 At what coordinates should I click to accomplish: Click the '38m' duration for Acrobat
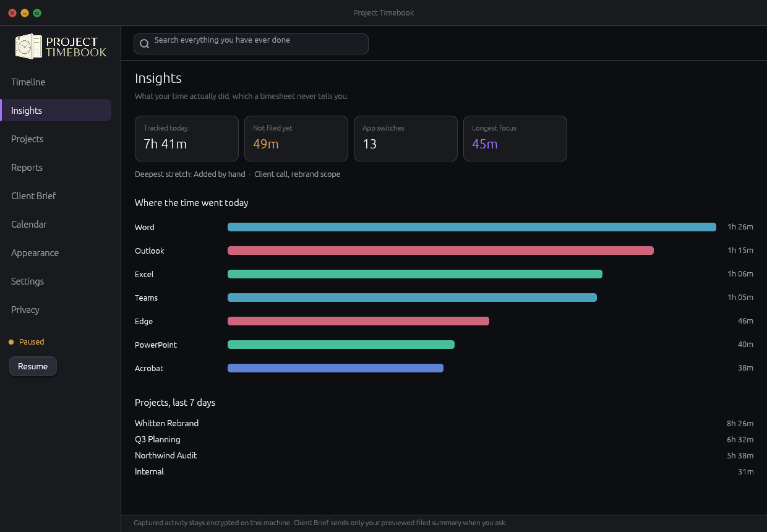pos(745,368)
